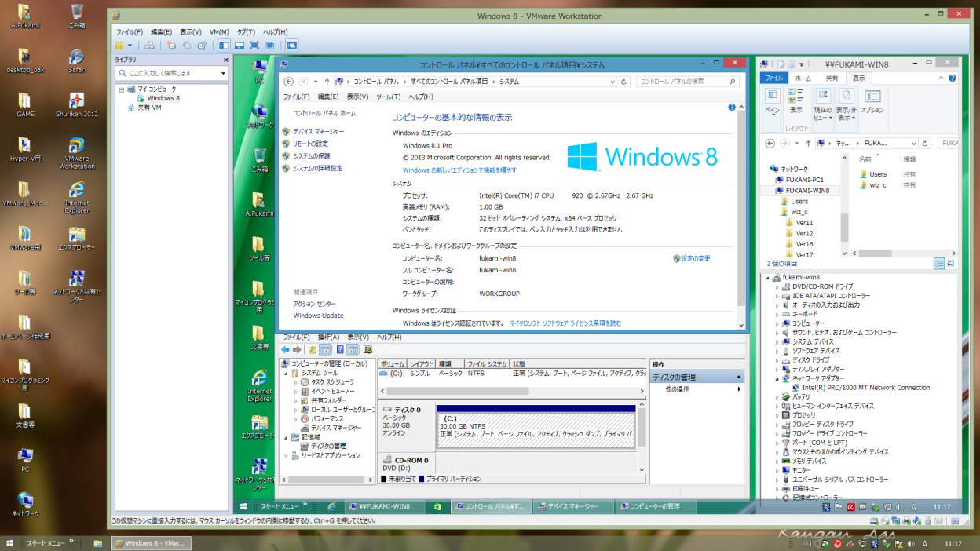
Task: Collapse ネットワーク アダプター in Device Manager
Action: 777,378
